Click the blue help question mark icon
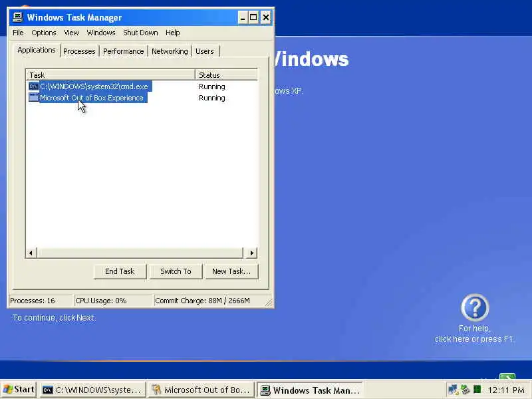This screenshot has width=532, height=399. tap(475, 307)
